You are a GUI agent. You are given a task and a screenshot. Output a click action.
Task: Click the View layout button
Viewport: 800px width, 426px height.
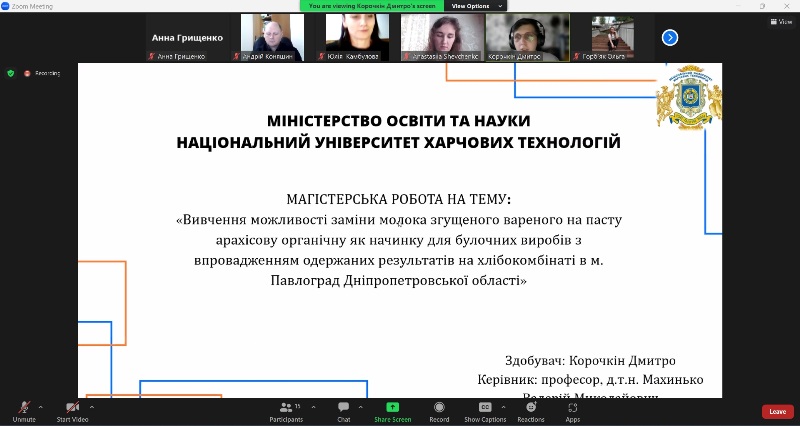(x=781, y=21)
